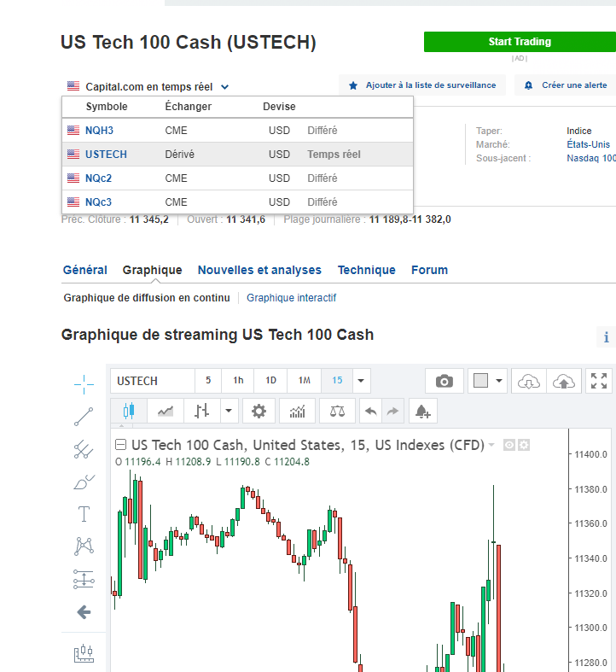
Task: Open the indicators menu
Action: click(297, 411)
